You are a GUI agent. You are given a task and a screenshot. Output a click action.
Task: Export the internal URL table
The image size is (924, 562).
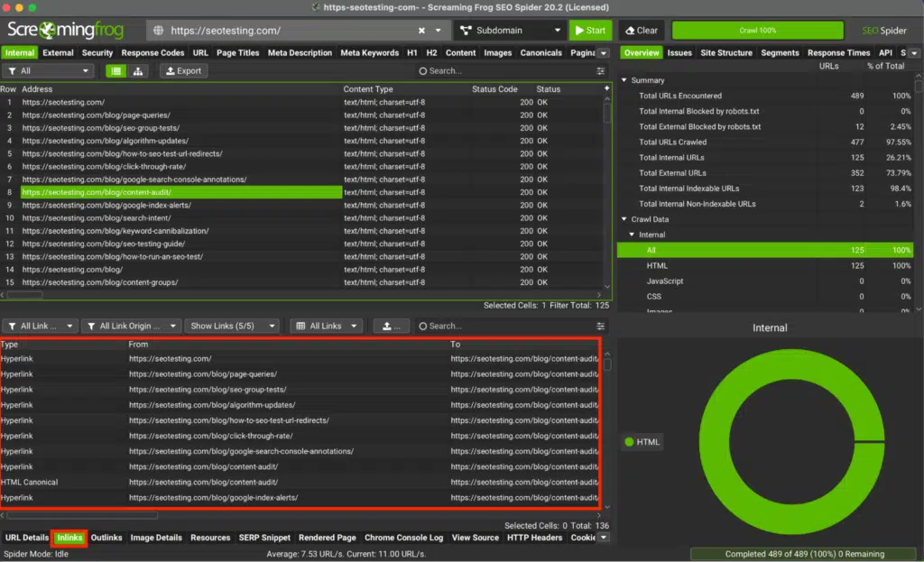pyautogui.click(x=183, y=70)
